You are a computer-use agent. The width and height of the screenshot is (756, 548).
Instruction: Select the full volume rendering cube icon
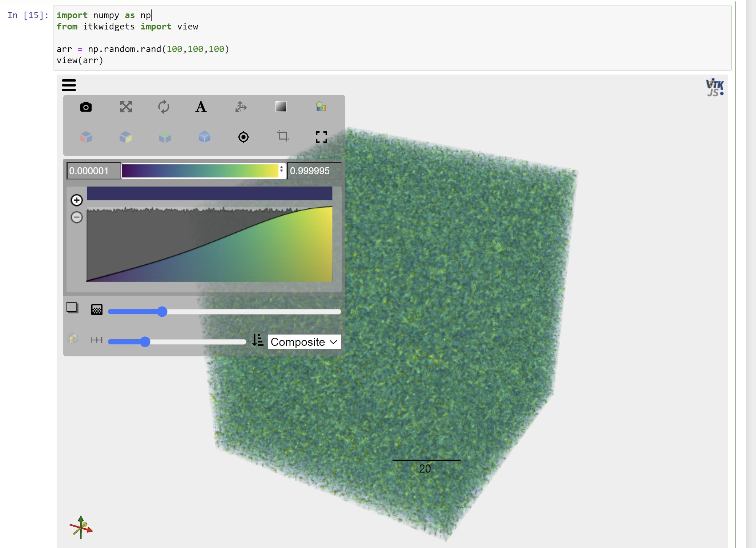pos(204,137)
